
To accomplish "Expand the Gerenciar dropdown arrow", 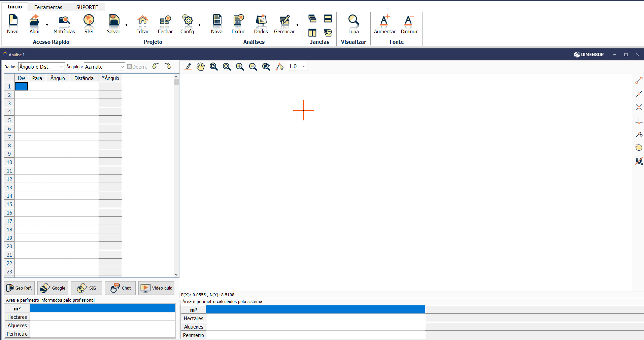I will [298, 25].
